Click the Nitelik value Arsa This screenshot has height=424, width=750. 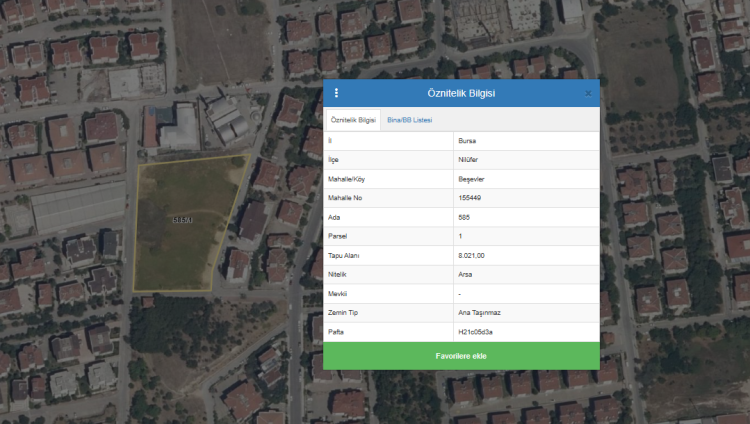(x=466, y=273)
